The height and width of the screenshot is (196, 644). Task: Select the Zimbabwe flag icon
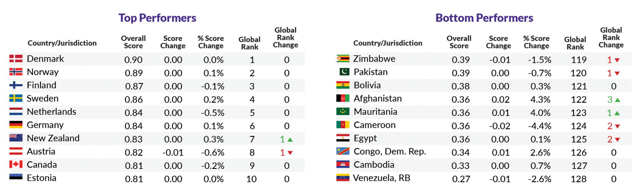click(x=343, y=59)
